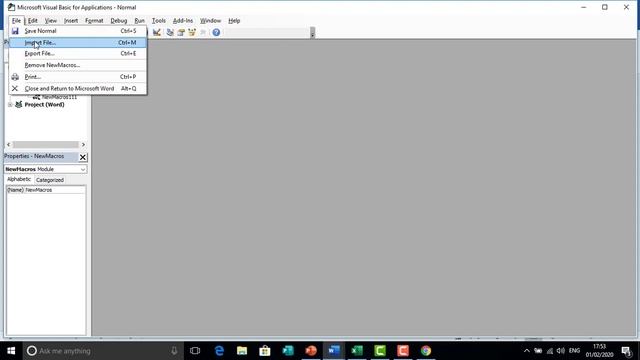Screen dimensions: 640x360
Task: Click the File menu title
Action: pos(16,20)
